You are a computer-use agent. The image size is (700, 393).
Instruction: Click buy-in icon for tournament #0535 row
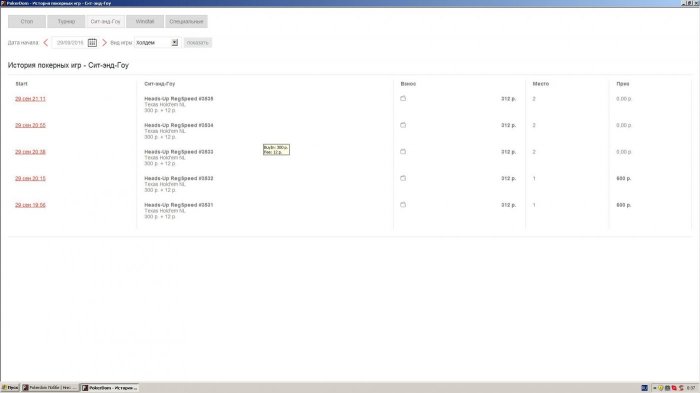403,98
